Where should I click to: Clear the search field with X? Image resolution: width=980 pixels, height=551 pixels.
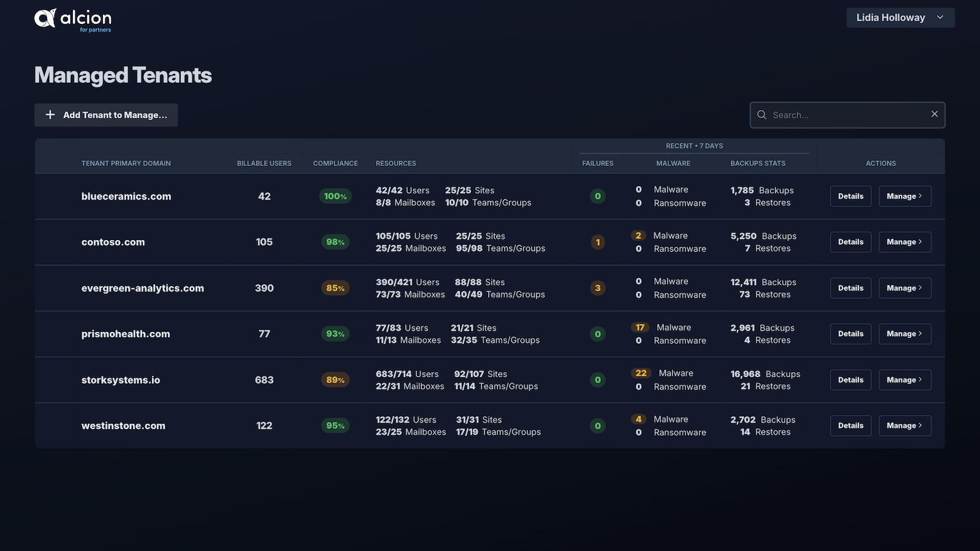pos(935,114)
